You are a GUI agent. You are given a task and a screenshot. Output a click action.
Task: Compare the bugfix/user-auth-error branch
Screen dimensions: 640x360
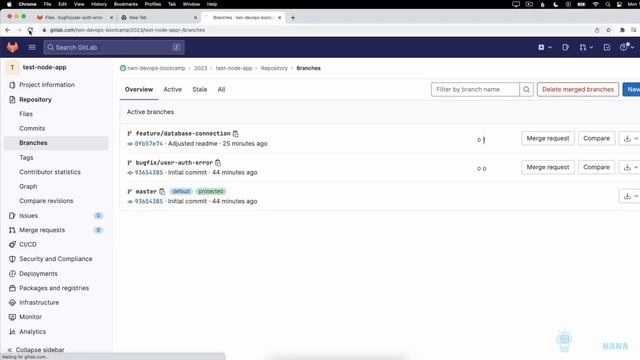pyautogui.click(x=596, y=167)
